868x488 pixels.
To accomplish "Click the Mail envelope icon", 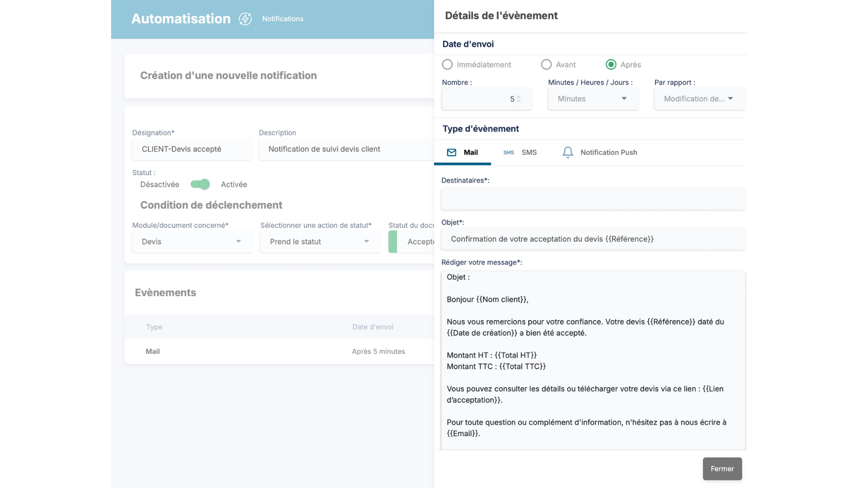I will 451,152.
